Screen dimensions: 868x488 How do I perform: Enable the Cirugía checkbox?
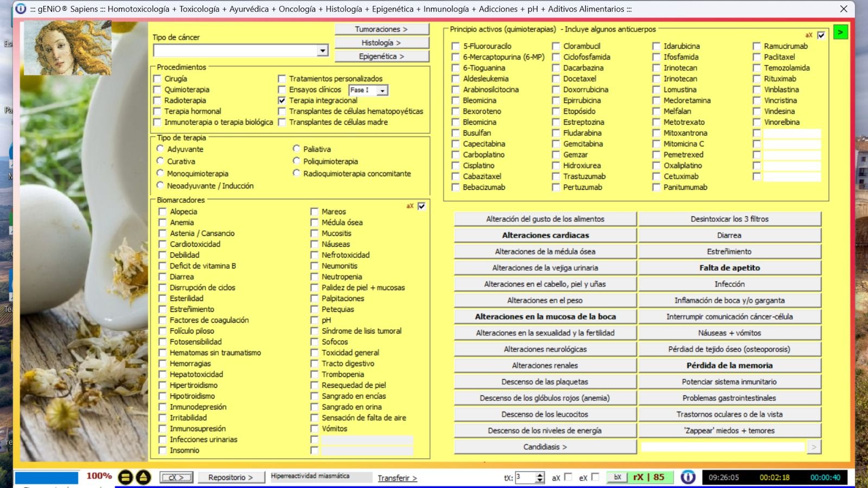pos(157,79)
